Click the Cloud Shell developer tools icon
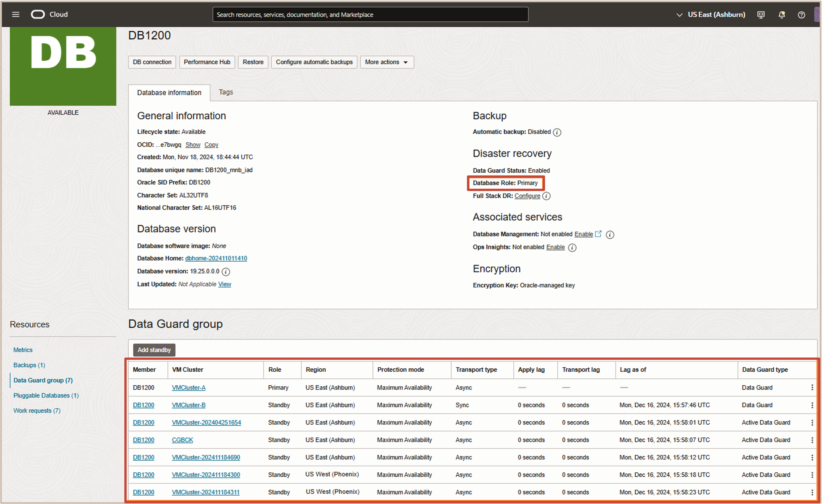The width and height of the screenshot is (822, 504). 761,15
